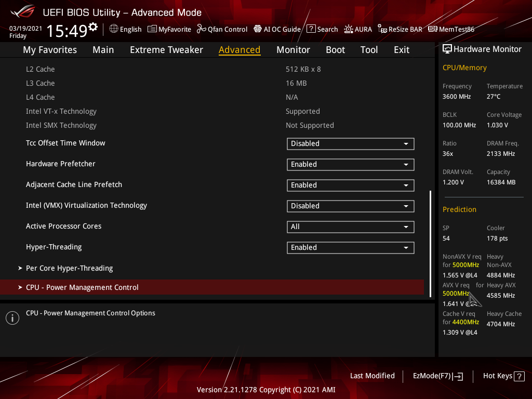Click the Search question-mark icon
The width and height of the screenshot is (532, 399).
(x=311, y=29)
